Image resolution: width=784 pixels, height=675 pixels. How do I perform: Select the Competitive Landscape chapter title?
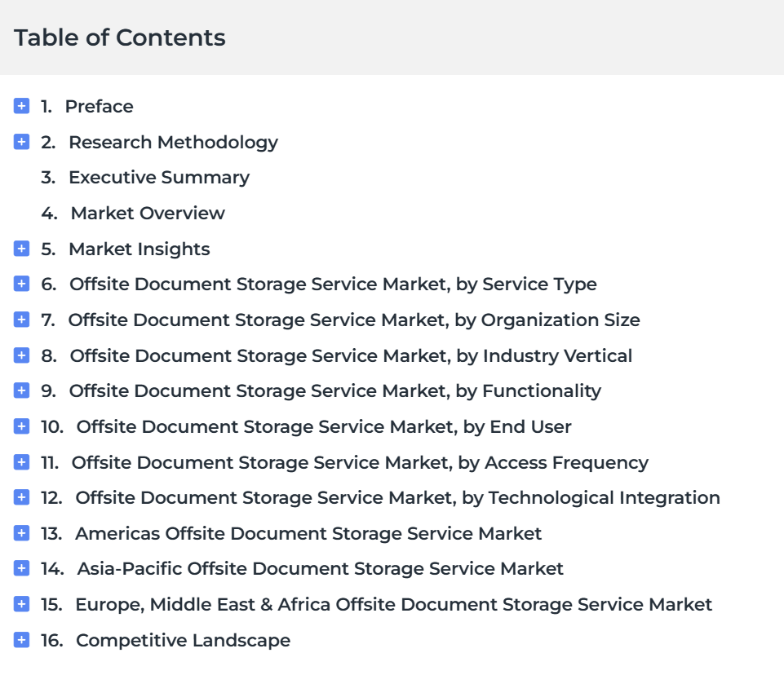click(183, 641)
